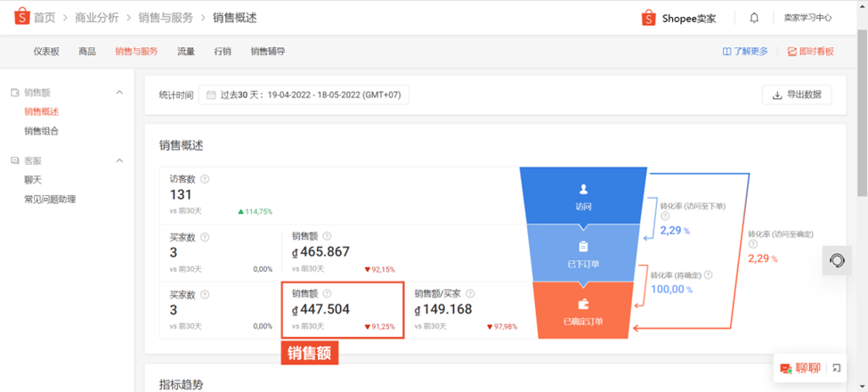Switch to the 流量 tab
The width and height of the screenshot is (868, 392).
point(186,52)
